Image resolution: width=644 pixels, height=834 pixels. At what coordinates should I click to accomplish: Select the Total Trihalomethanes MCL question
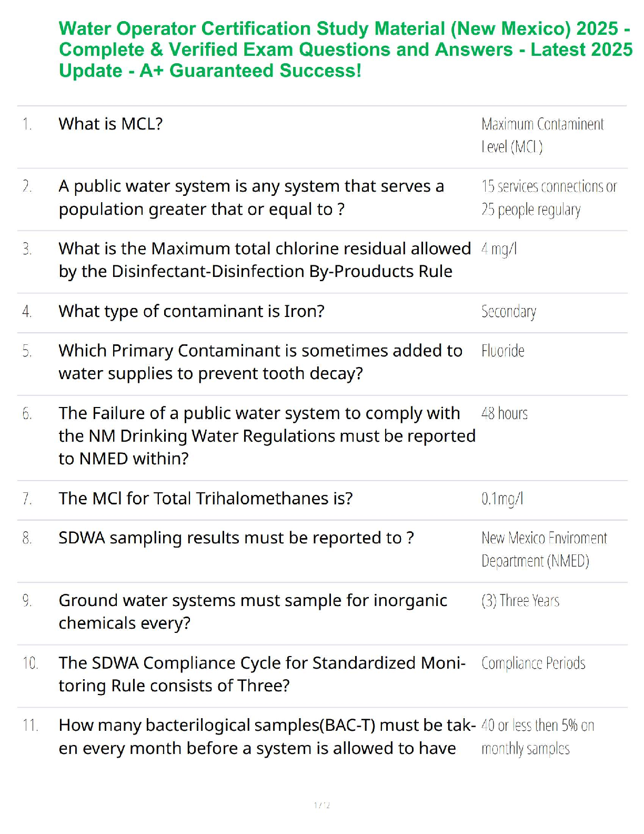pyautogui.click(x=205, y=498)
